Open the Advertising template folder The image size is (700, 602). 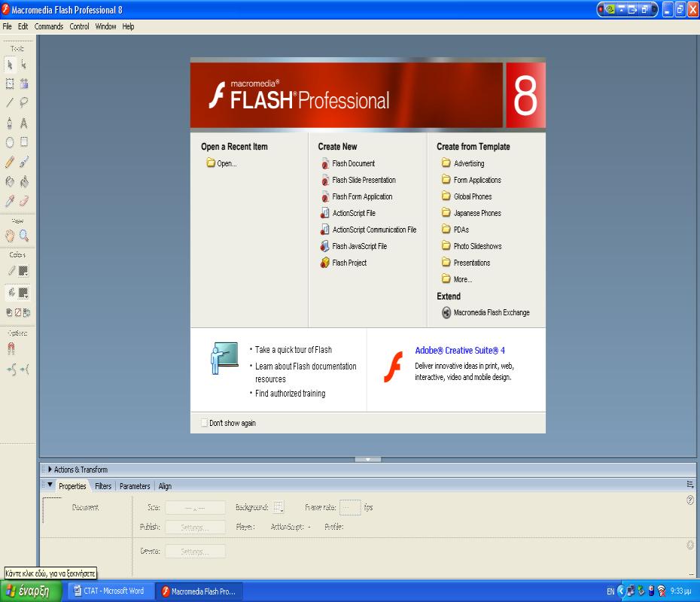pos(463,163)
